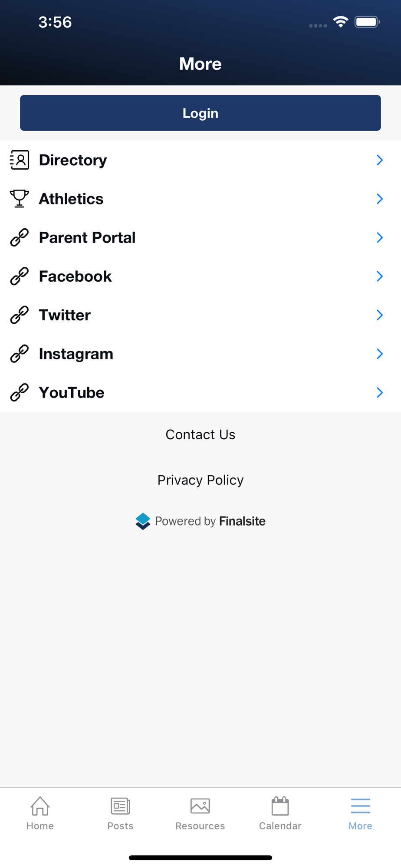Open the Contact Us link
401x868 pixels.
(x=200, y=434)
